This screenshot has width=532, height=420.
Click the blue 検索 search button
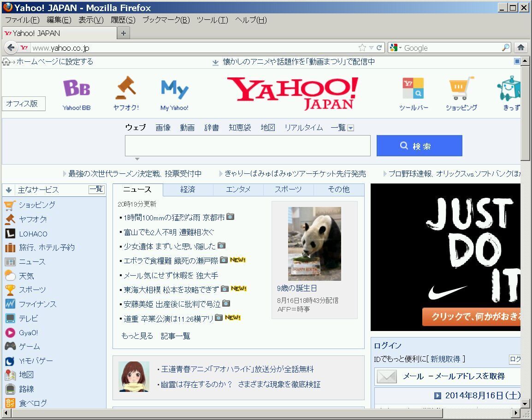[x=419, y=146]
